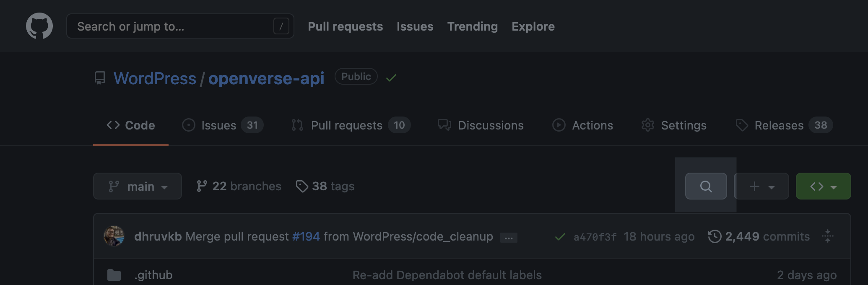Expand the commit message ellipsis button

pos(509,237)
